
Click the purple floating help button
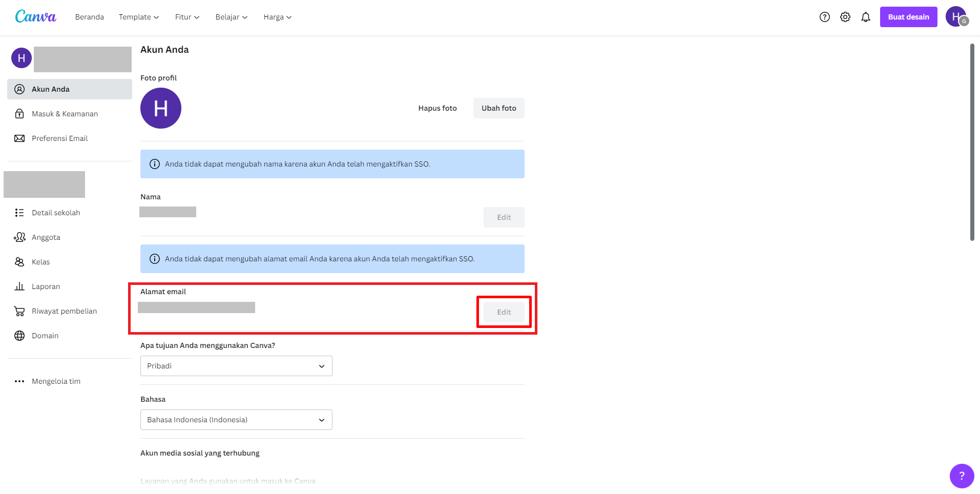point(961,476)
